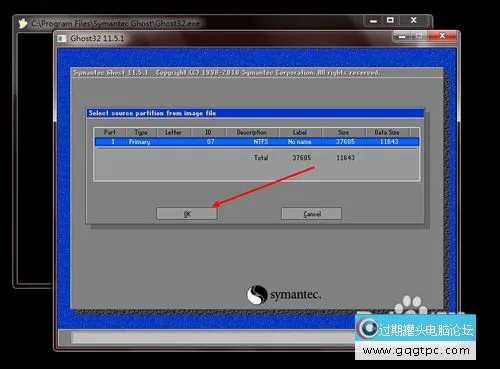
Task: Minimize the background Ghost32.exe console window
Action: pyautogui.click(x=373, y=21)
